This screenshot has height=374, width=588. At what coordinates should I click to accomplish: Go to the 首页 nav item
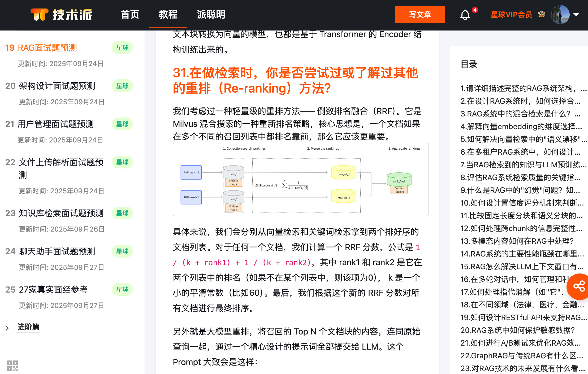click(130, 15)
